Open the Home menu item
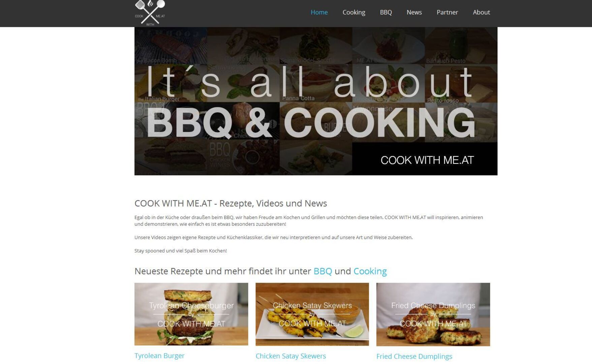 click(319, 12)
